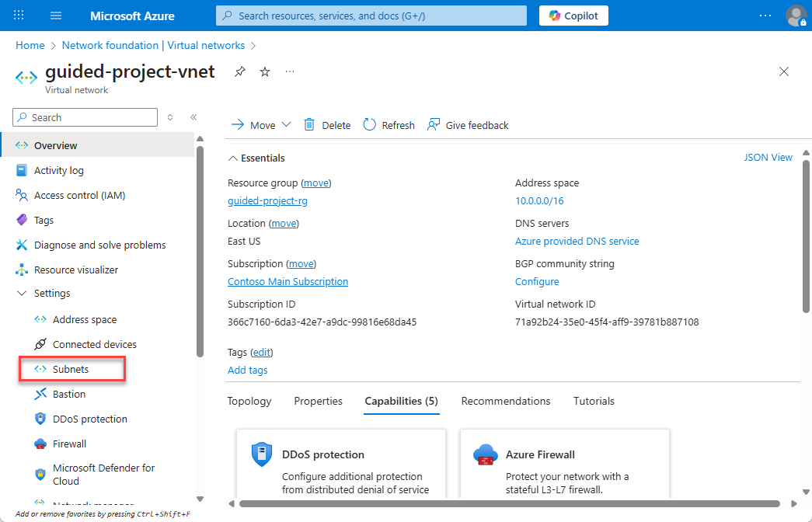Open Firewall cloud icon in sidebar
The height and width of the screenshot is (522, 812).
(x=40, y=444)
